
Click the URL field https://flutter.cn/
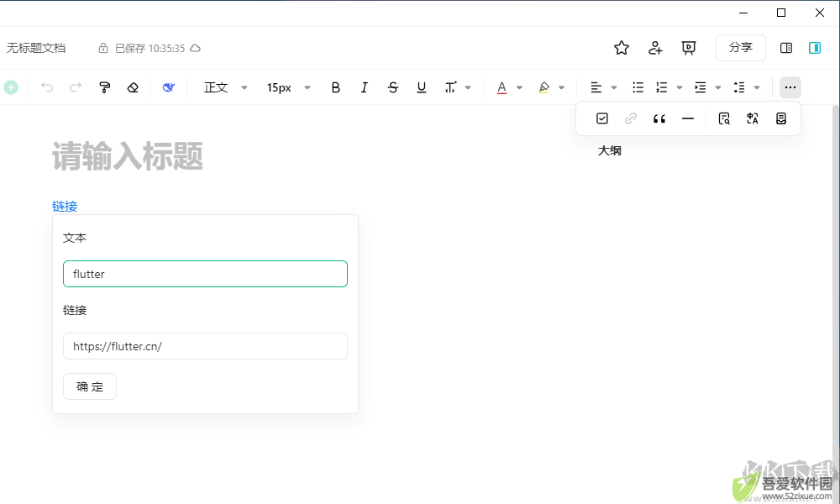pyautogui.click(x=205, y=346)
